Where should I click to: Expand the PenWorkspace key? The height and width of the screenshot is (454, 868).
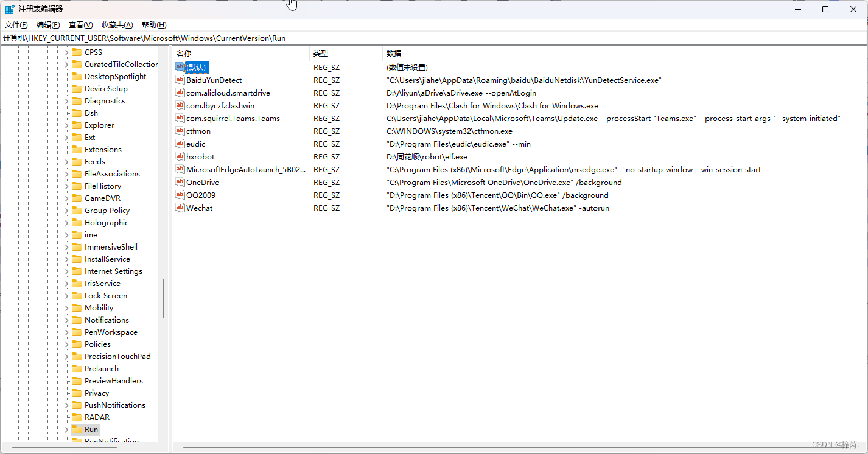(66, 332)
